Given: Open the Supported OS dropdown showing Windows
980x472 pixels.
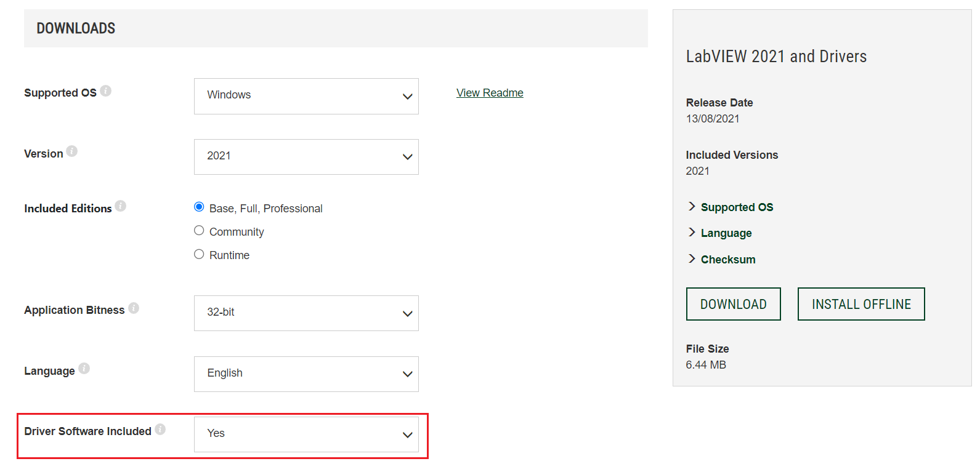Looking at the screenshot, I should pos(306,96).
